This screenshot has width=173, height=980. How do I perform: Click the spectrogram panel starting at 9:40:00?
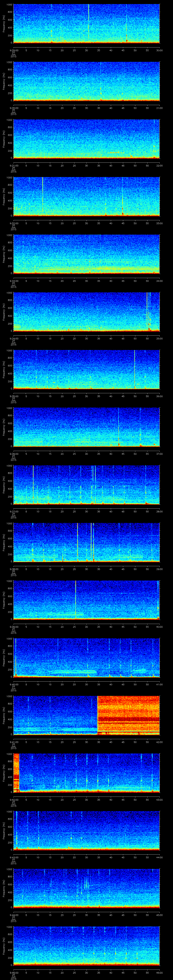[86, 657]
